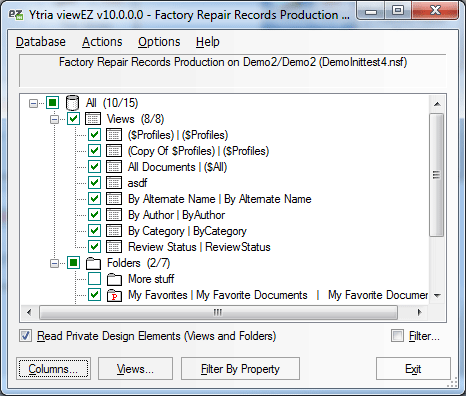This screenshot has width=466, height=396.
Task: Click the view icon for Review Status
Action: point(114,247)
